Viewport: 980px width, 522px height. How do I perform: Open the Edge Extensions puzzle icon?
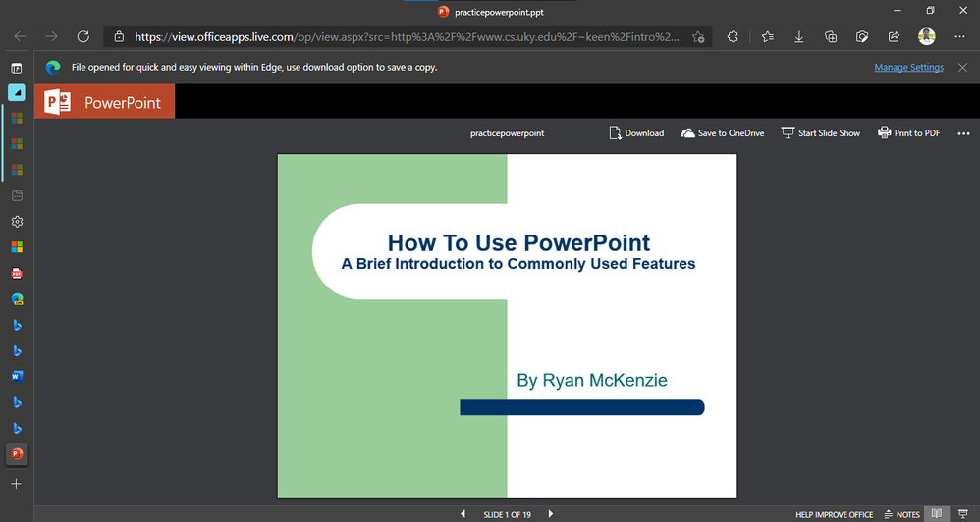[733, 36]
